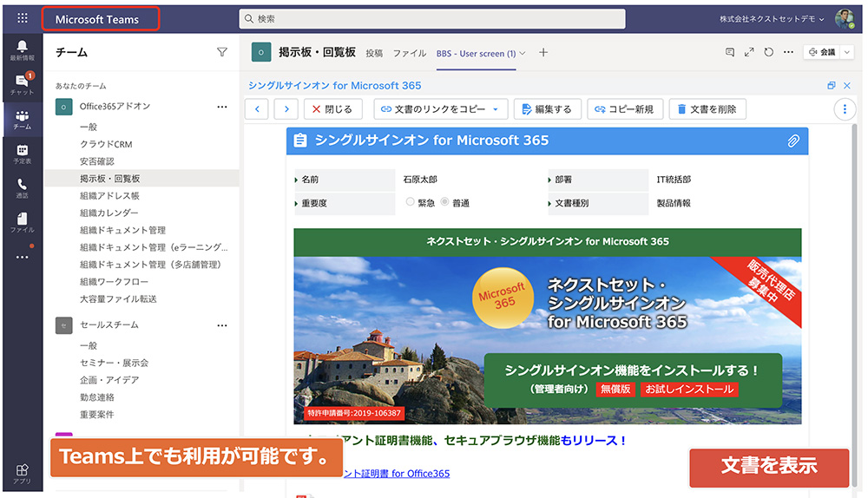Click the 無償版 banner button

[x=615, y=389]
